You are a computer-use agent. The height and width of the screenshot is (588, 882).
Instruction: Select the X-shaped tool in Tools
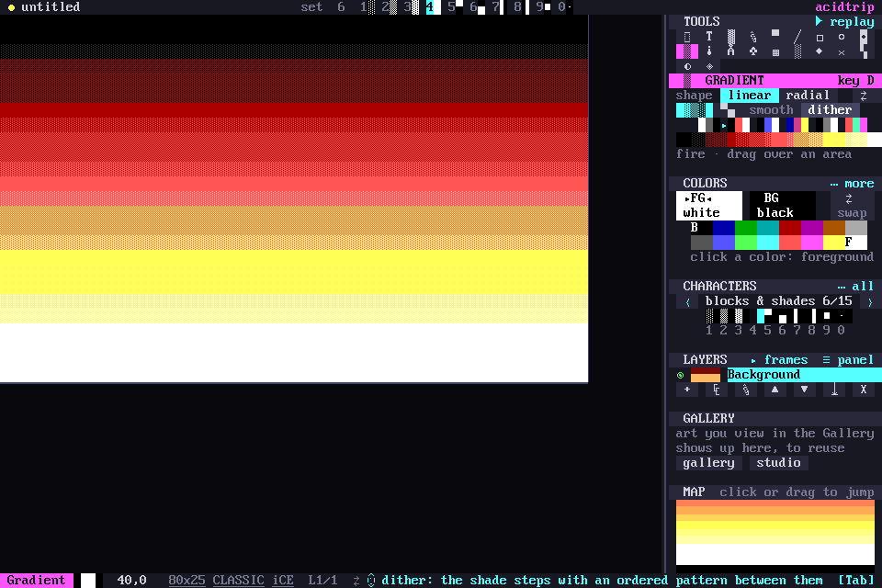pos(842,52)
